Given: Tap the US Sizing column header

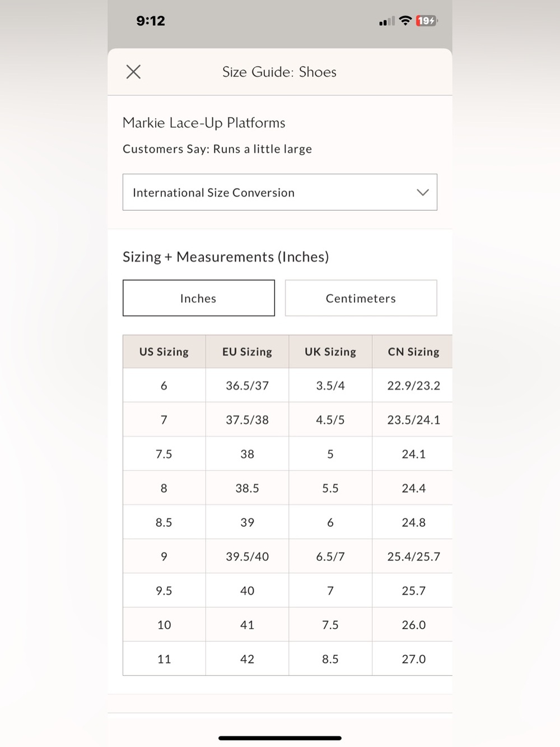Looking at the screenshot, I should 164,352.
